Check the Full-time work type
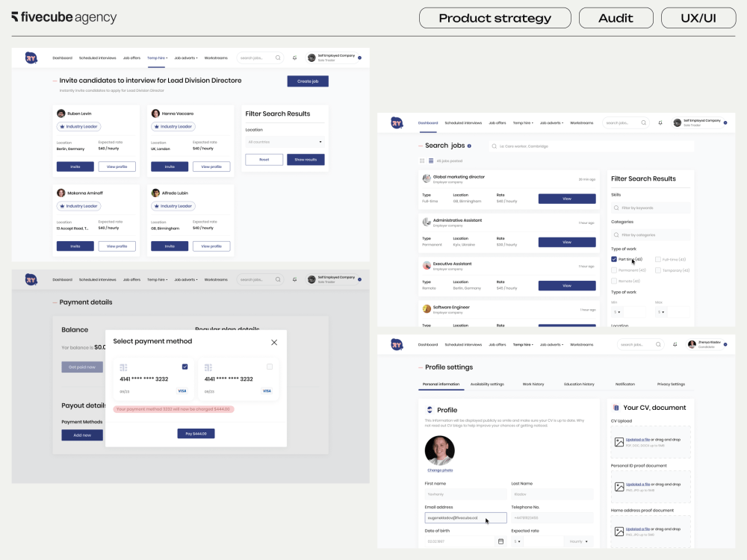Screen dimensions: 747x560 tap(658, 259)
